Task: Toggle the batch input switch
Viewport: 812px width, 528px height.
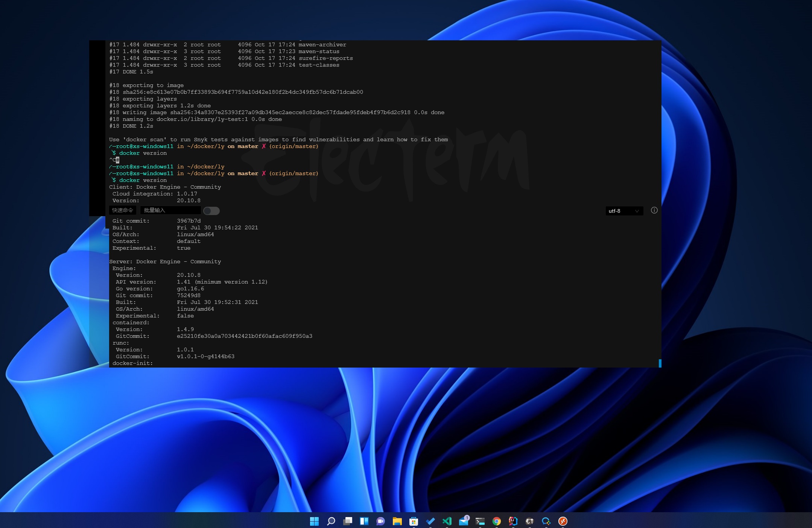Action: coord(211,211)
